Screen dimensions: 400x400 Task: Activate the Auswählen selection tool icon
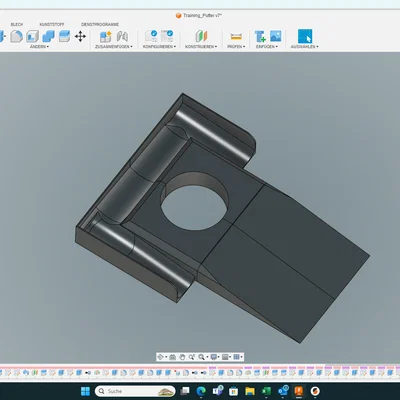tap(305, 36)
